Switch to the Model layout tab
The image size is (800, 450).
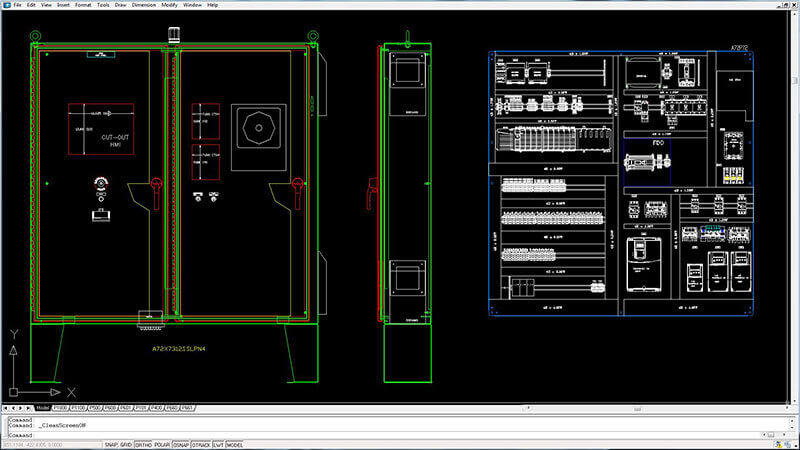tap(43, 408)
